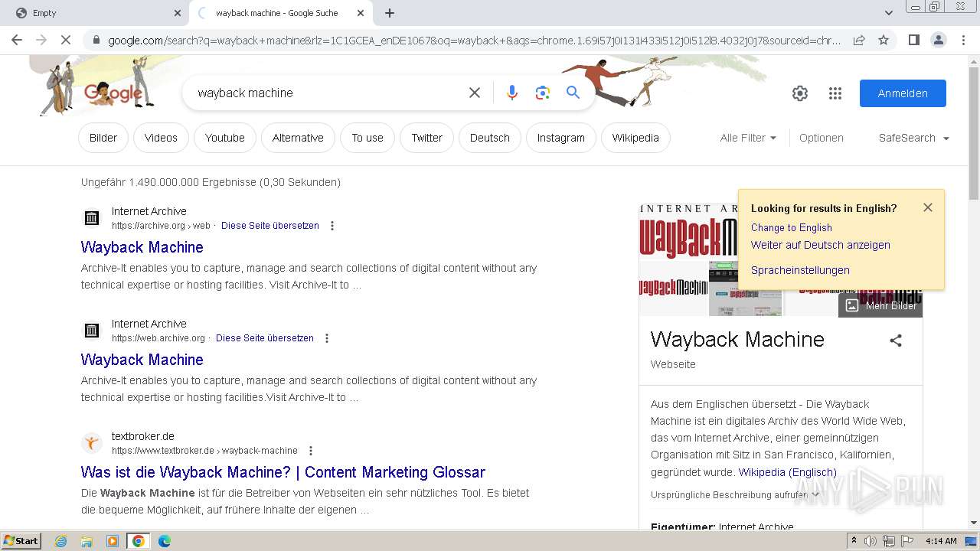
Task: Open tab search dropdown arrow
Action: point(888,13)
